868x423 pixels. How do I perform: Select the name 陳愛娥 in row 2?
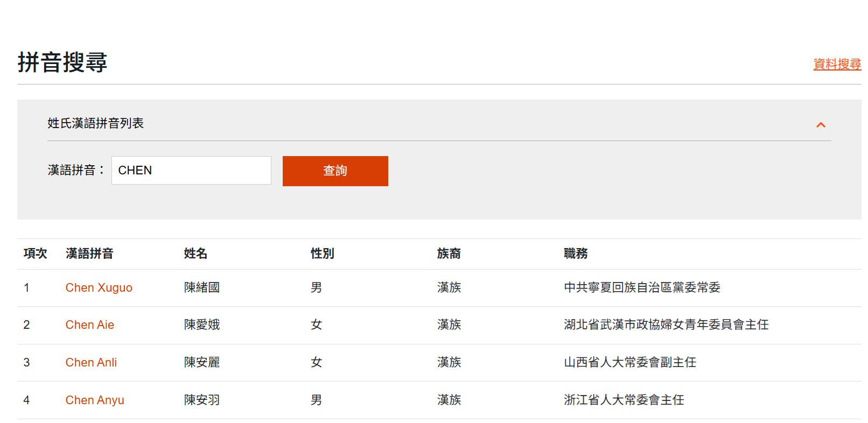(x=202, y=325)
